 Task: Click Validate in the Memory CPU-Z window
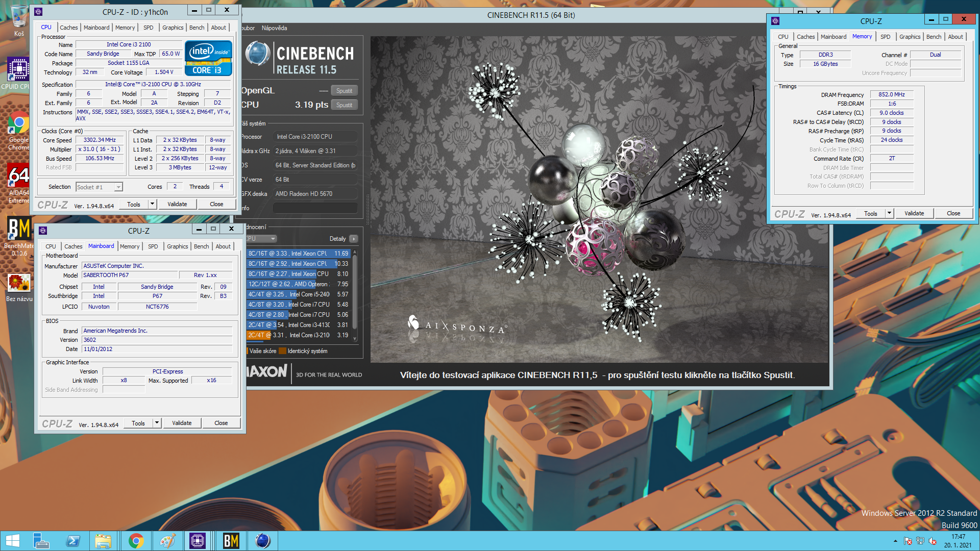coord(914,213)
